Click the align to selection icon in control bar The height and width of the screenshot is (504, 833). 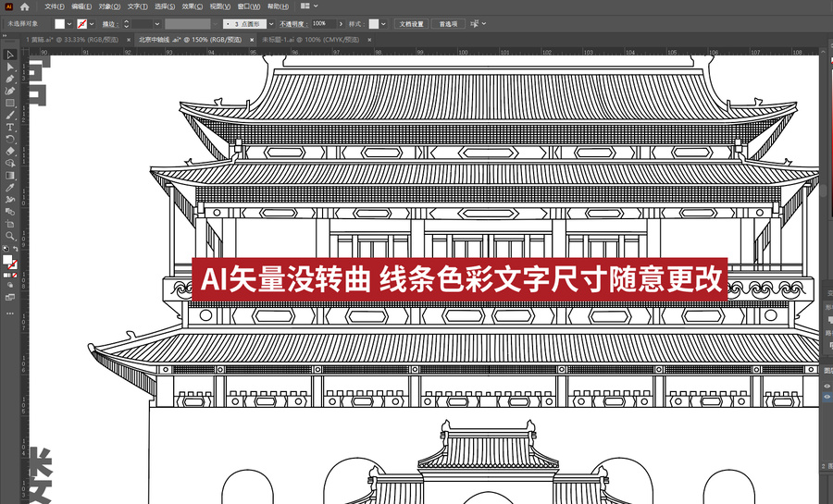[474, 24]
